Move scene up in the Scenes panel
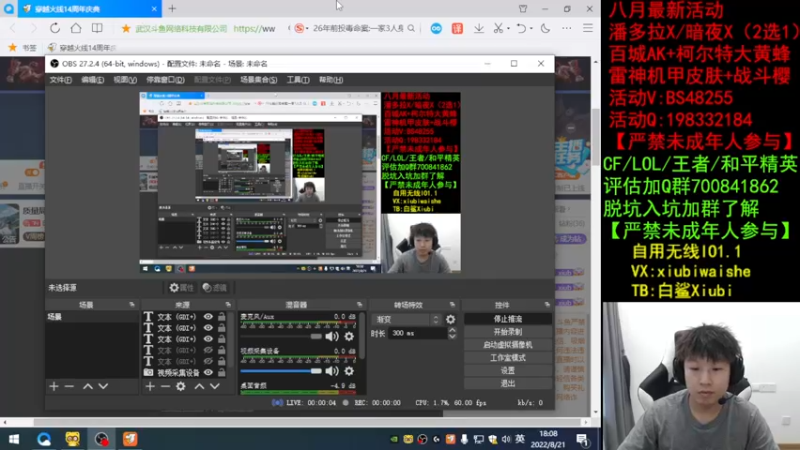Screen dimensions: 800x450 click(x=88, y=387)
